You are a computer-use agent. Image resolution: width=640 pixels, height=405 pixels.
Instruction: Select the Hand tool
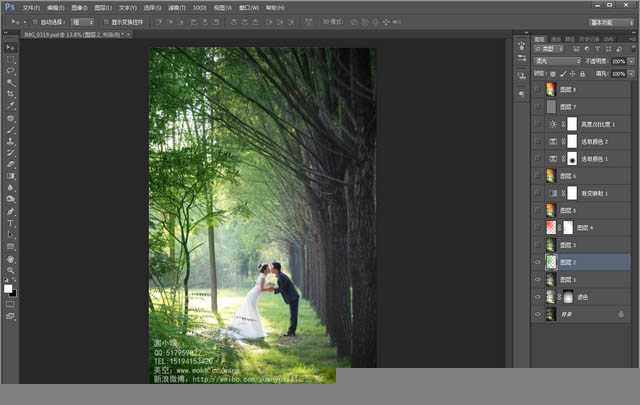pos(10,259)
